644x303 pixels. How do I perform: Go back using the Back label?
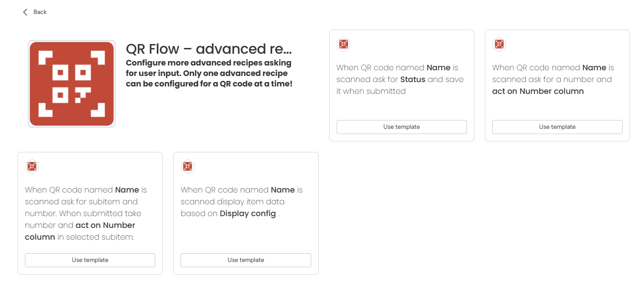[40, 12]
